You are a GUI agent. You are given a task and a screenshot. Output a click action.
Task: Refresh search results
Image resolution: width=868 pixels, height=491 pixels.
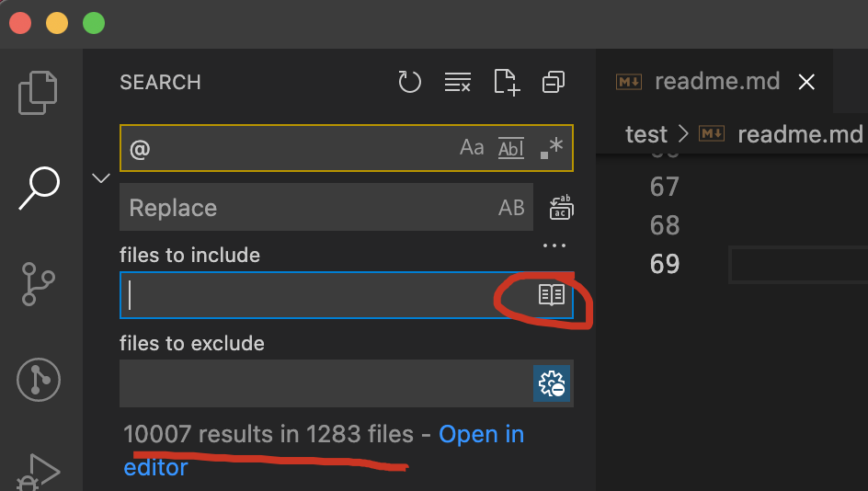click(410, 82)
